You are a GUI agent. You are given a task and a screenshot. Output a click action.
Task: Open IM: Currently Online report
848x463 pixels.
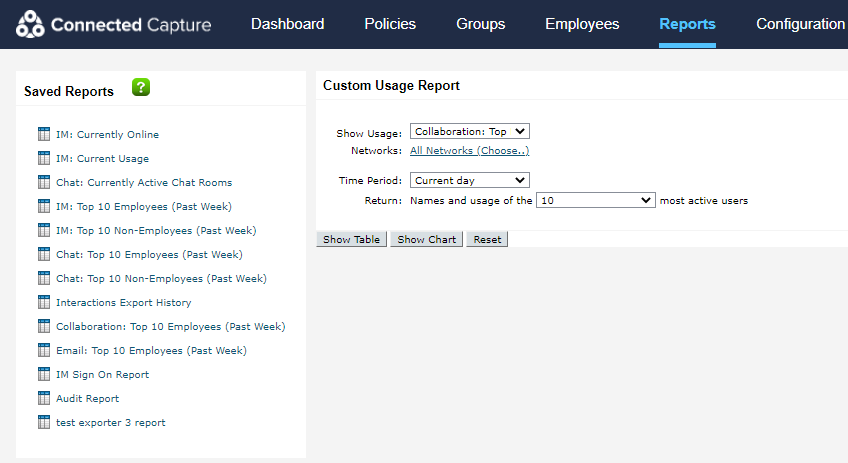(x=108, y=134)
